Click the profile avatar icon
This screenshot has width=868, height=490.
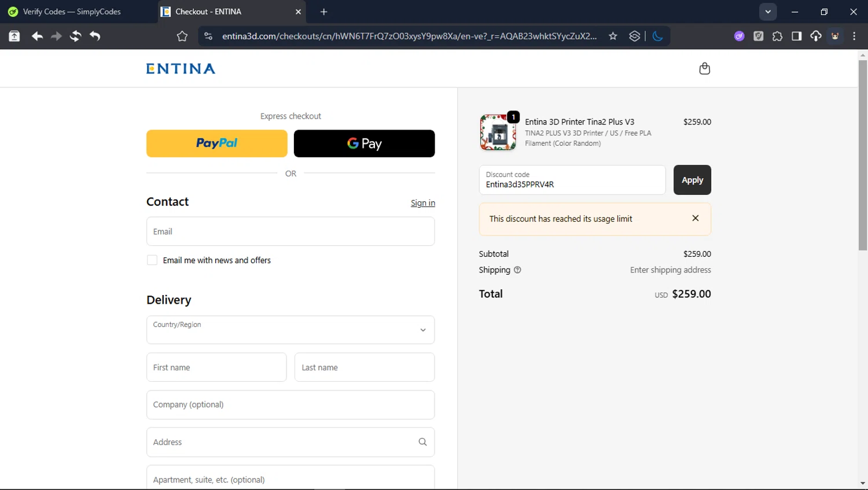pyautogui.click(x=835, y=36)
